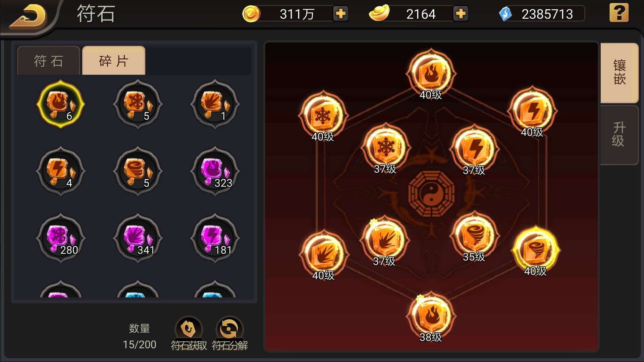Tap the level 35 tornado rune slot
644x362 pixels.
coord(474,236)
